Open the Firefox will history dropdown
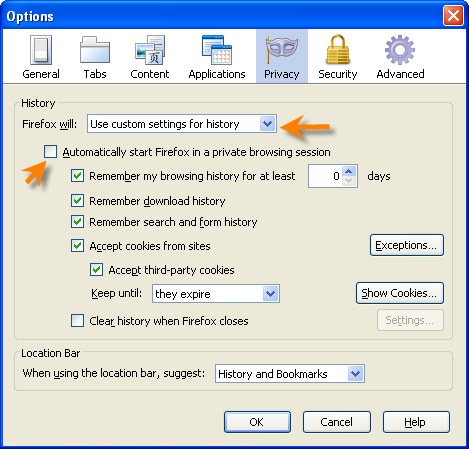 182,124
